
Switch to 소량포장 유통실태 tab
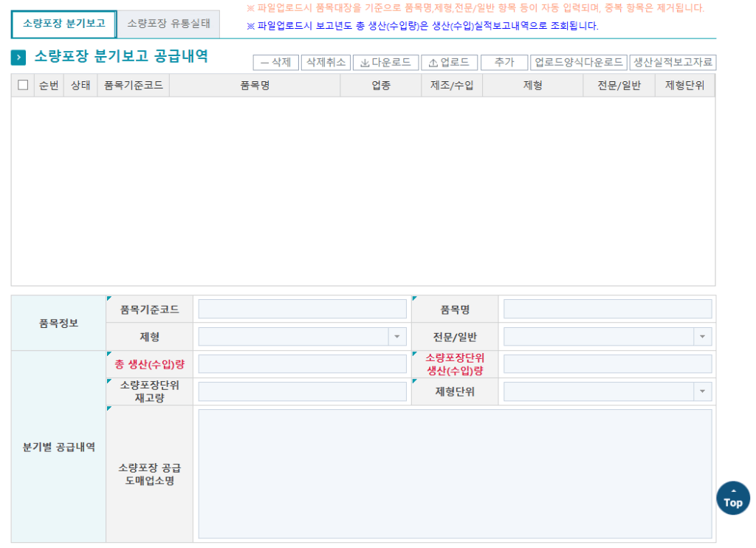coord(168,24)
